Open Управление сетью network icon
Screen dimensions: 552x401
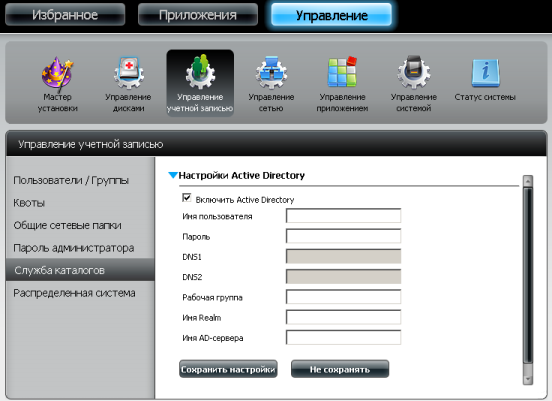pyautogui.click(x=271, y=73)
